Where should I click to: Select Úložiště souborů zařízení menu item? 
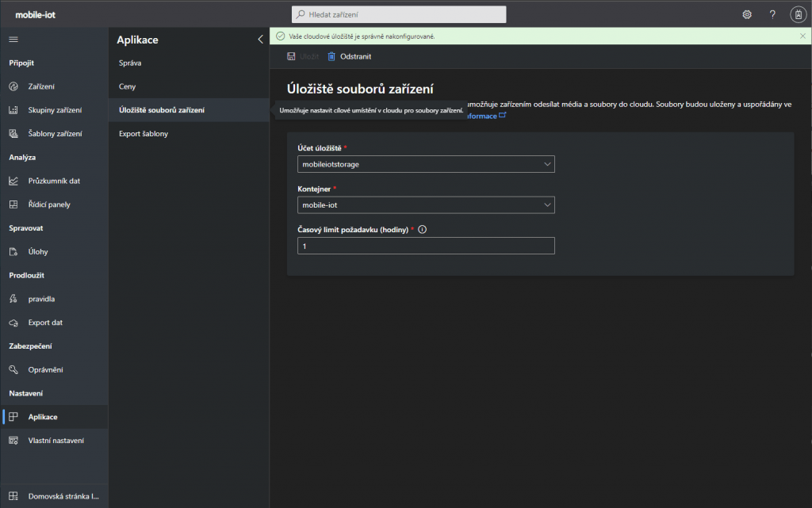[189, 110]
